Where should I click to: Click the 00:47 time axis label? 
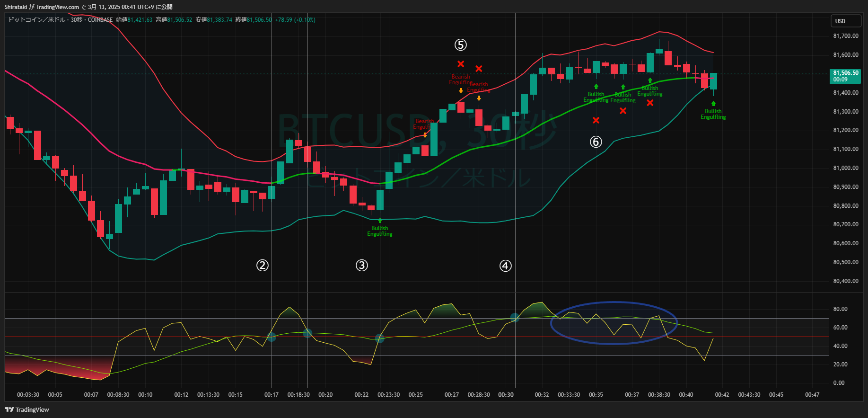(x=812, y=395)
